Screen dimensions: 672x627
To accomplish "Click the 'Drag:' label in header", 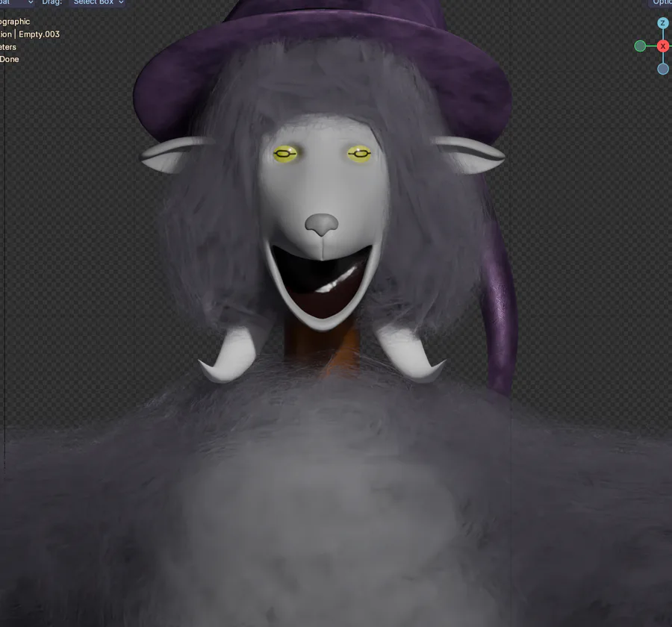I will point(52,2).
